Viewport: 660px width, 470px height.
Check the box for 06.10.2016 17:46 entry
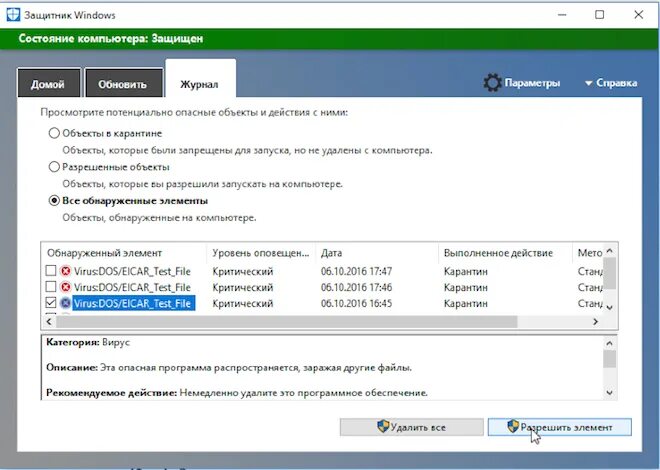(x=51, y=287)
